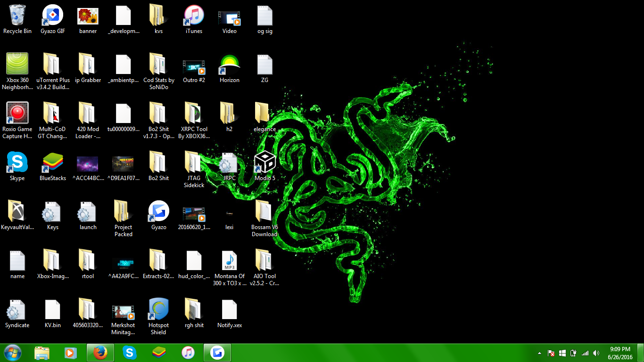Screen dimensions: 644x362
Task: Open the rgh shit folder
Action: point(194,314)
